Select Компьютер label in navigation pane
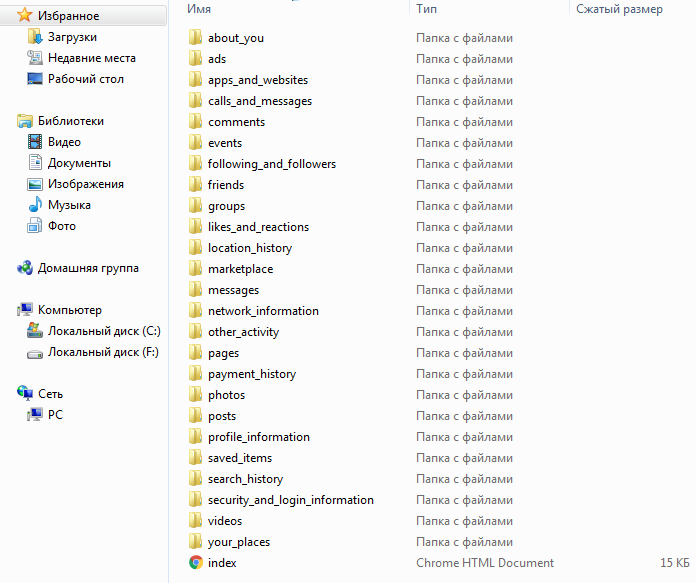696x583 pixels. coord(70,310)
